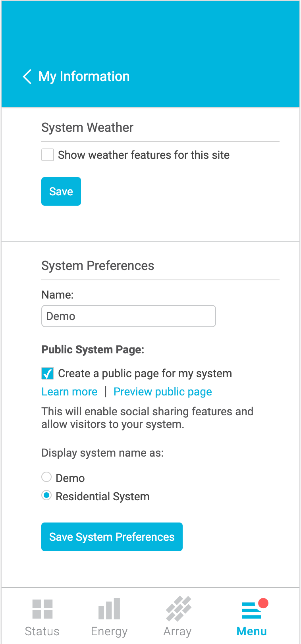This screenshot has height=644, width=301.
Task: Open the Learn more link
Action: (69, 391)
